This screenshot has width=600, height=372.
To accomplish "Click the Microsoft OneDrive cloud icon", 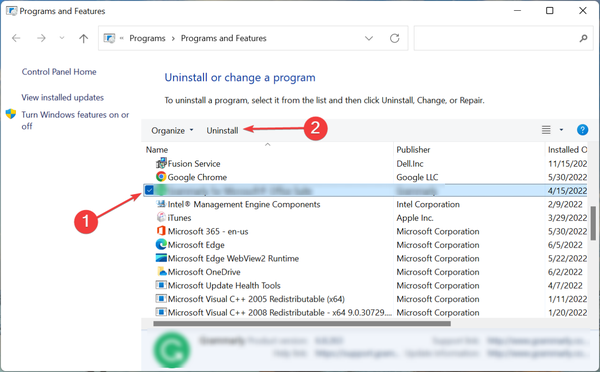I will point(161,272).
